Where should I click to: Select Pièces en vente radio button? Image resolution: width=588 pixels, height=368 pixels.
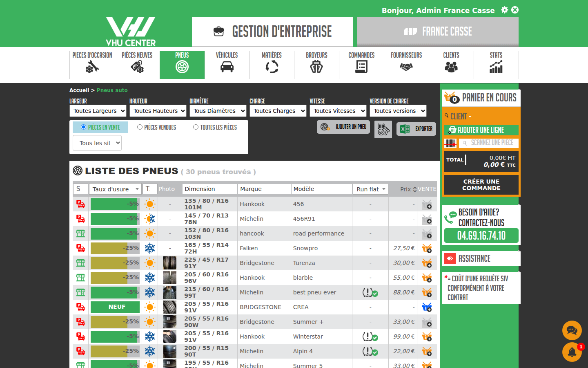tap(83, 127)
